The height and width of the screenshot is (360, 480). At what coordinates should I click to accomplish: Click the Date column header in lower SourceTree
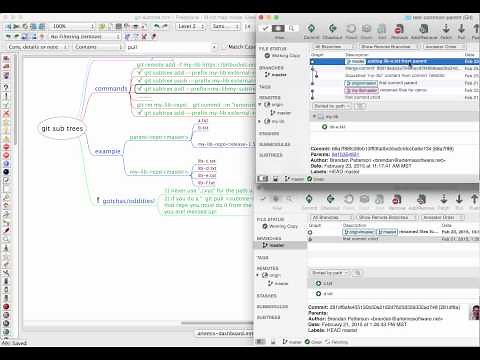point(447,225)
